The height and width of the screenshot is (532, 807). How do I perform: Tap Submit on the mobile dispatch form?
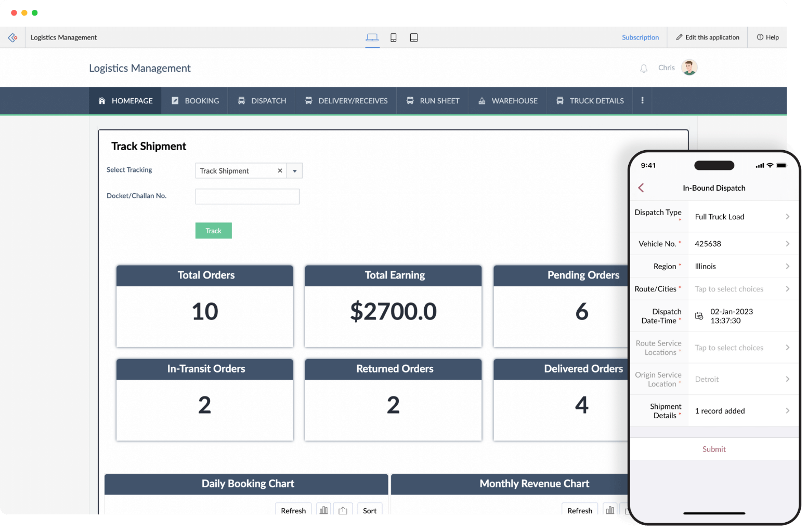coord(714,449)
